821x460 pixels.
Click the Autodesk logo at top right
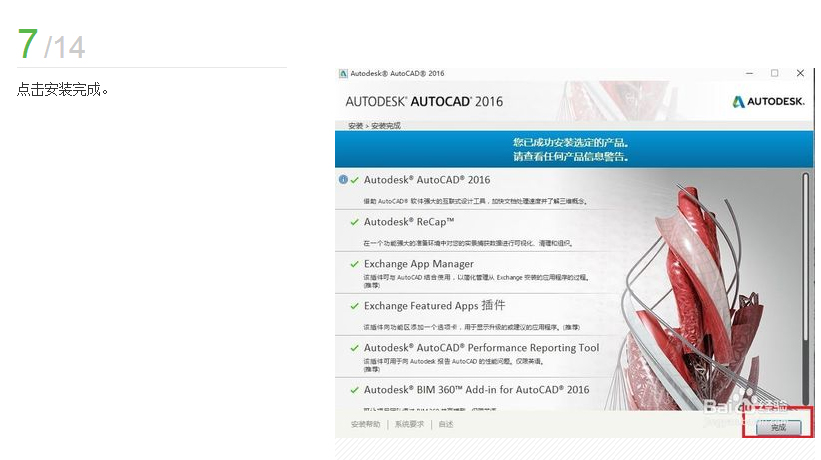click(x=768, y=102)
